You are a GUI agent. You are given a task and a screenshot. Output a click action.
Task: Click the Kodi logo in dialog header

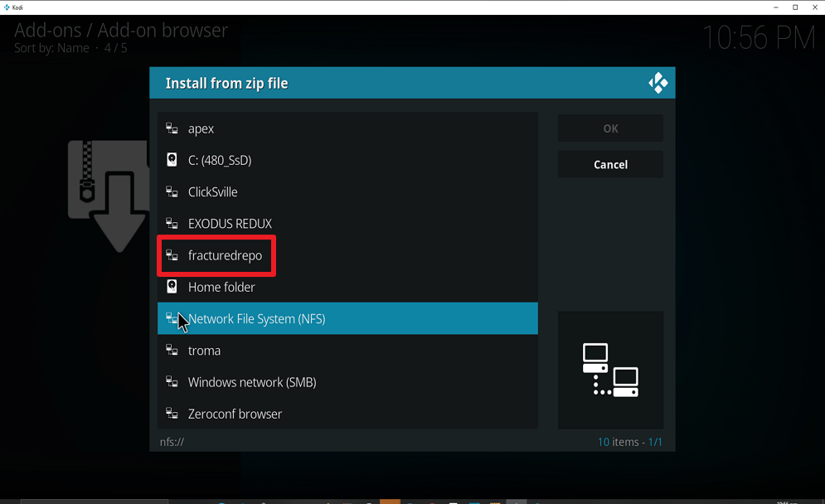tap(658, 83)
